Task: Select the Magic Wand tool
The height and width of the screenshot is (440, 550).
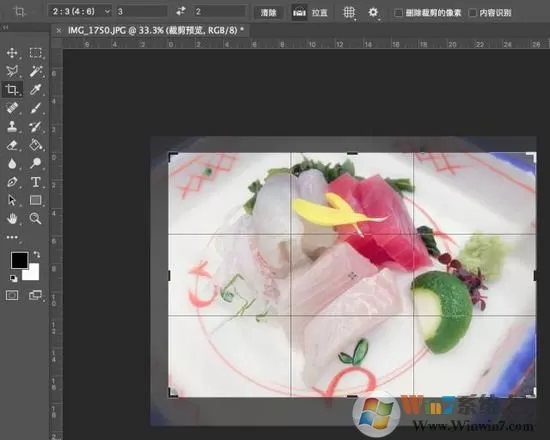Action: pyautogui.click(x=35, y=71)
